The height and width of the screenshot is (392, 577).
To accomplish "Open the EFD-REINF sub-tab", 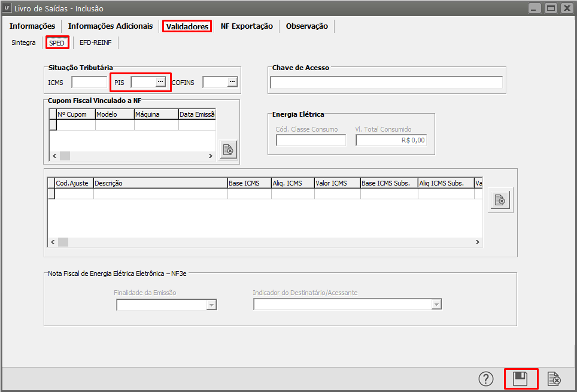I will [x=96, y=43].
